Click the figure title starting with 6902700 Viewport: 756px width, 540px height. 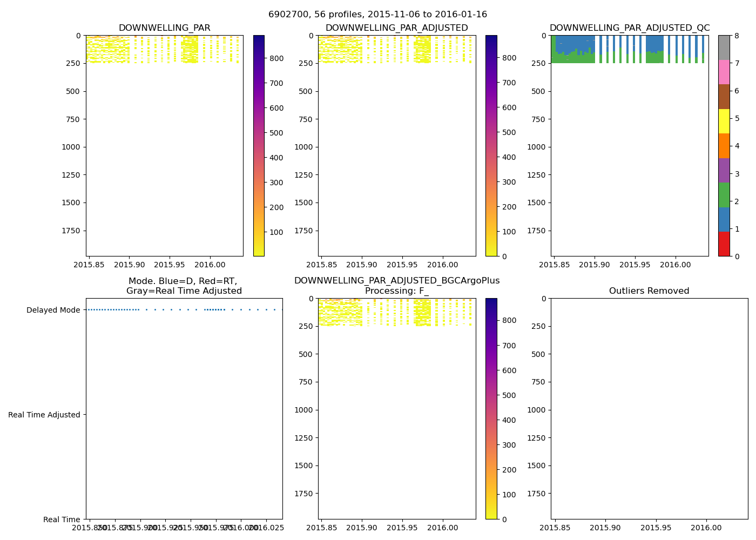(x=377, y=15)
